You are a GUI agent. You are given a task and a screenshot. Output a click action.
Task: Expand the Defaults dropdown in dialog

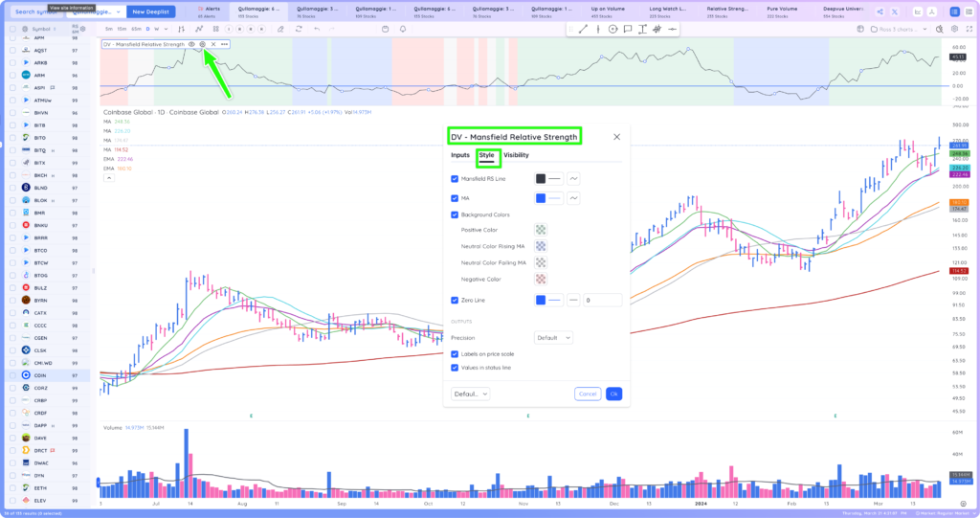click(x=470, y=394)
